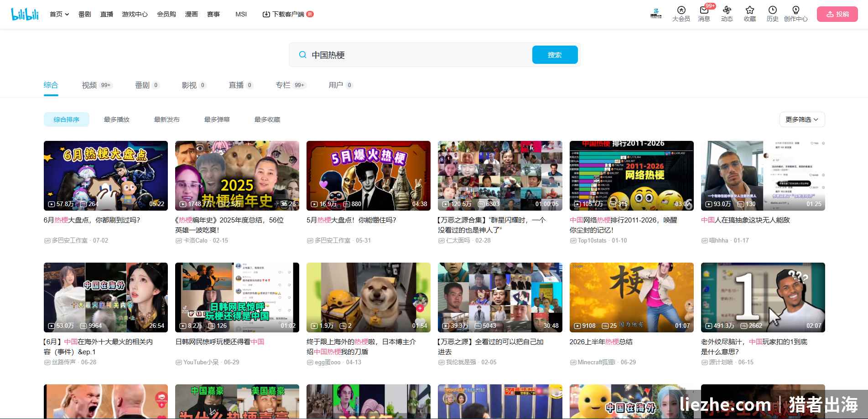
Task: Click the magnifier icon in search box
Action: click(302, 55)
